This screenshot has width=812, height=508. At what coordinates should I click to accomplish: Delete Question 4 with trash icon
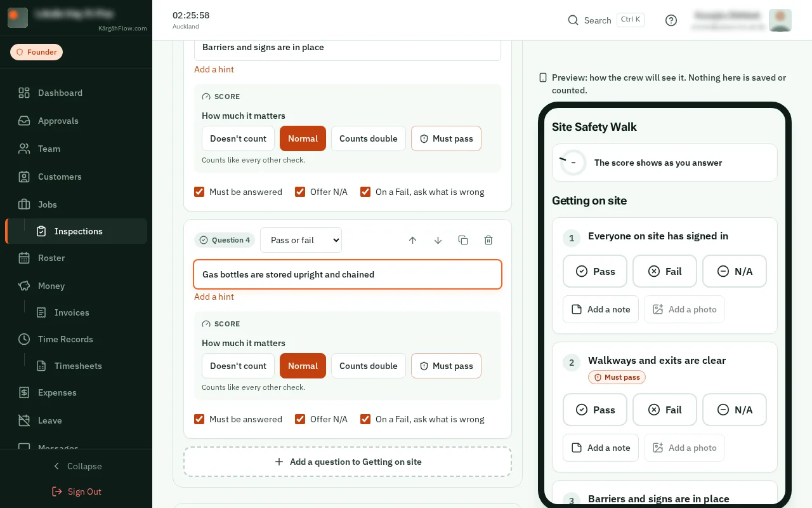(488, 240)
